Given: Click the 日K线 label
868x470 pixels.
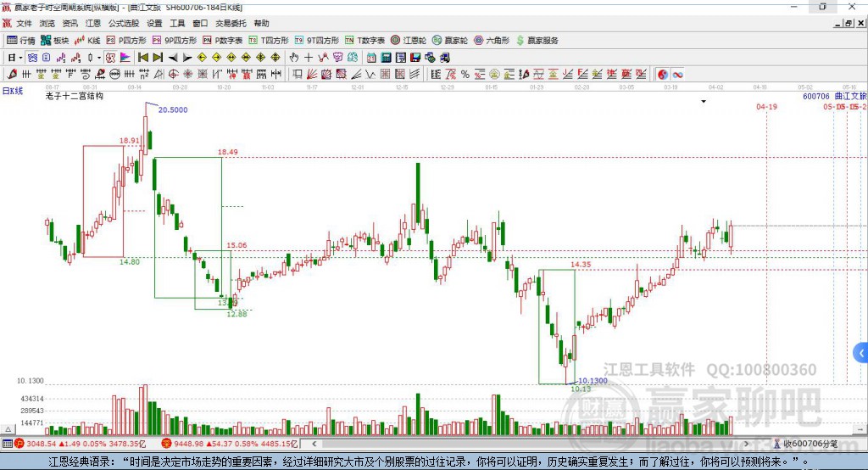Looking at the screenshot, I should click(13, 91).
